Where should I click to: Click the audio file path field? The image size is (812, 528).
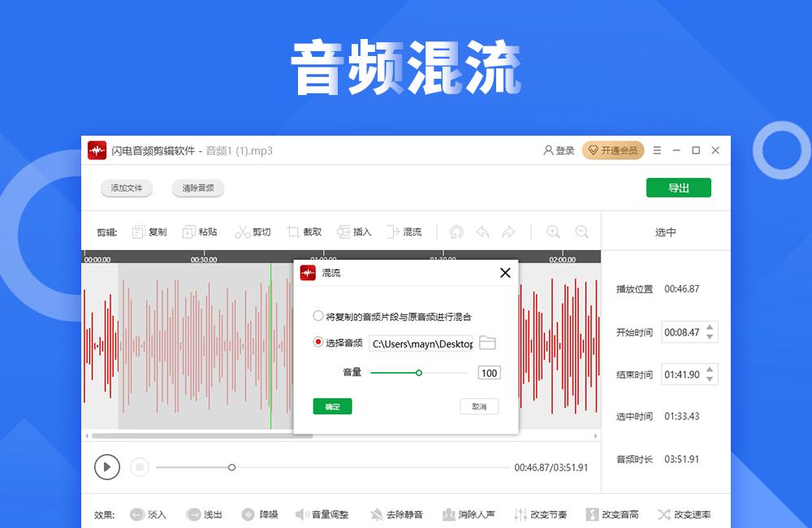(x=421, y=344)
